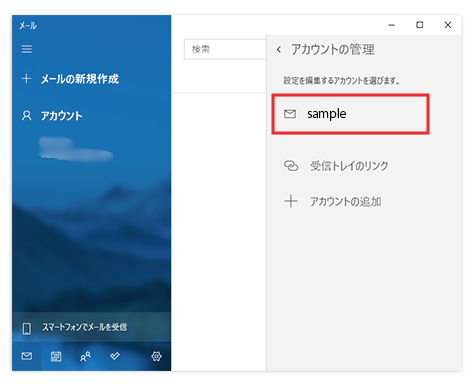Choose アカウントの追加 option
Screen dimensions: 472x386
(x=345, y=201)
